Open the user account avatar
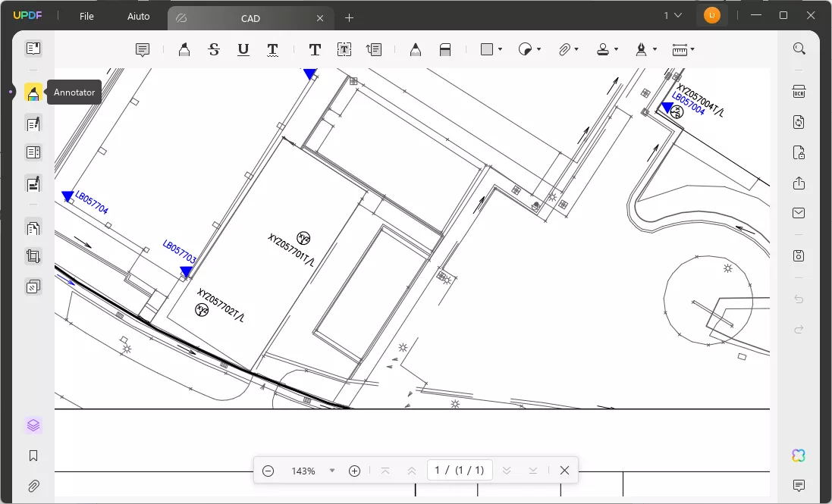The image size is (832, 504). coord(711,15)
